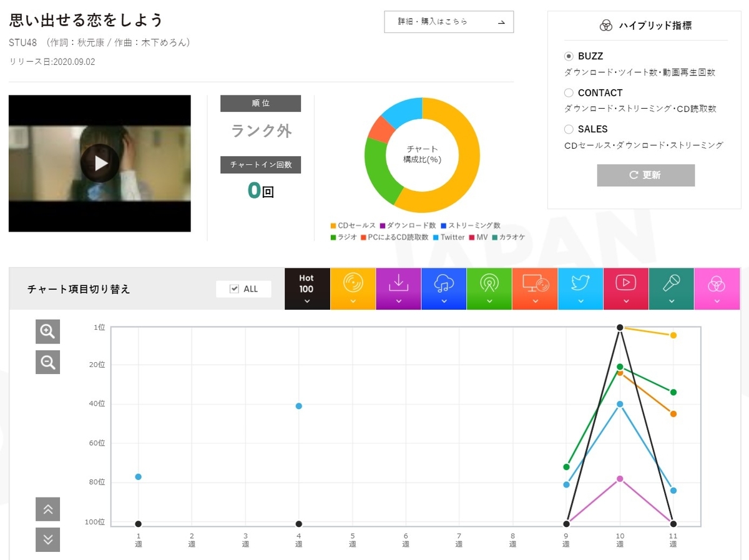Click the song title 思い出せる恋をしよう
Screen dimensions: 749x560
(86, 20)
